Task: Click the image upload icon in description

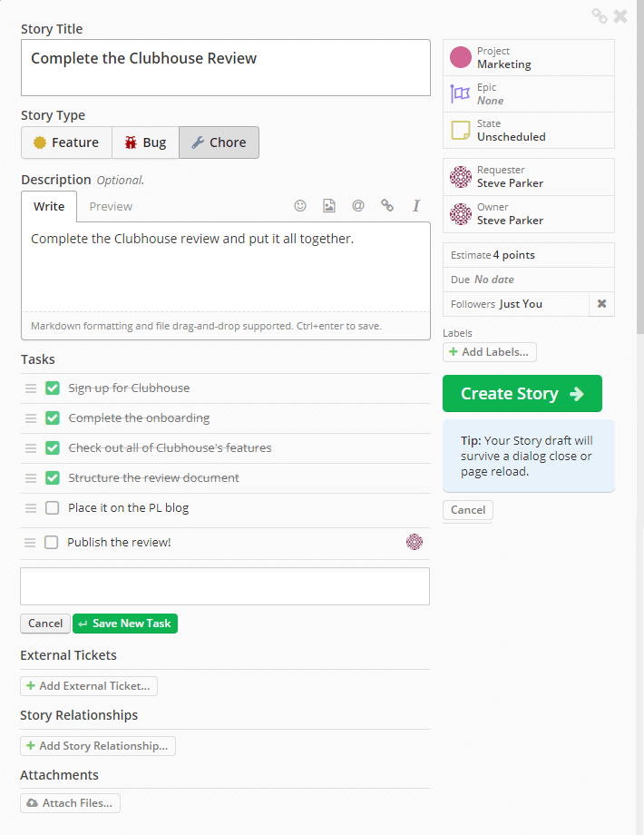Action: [329, 205]
